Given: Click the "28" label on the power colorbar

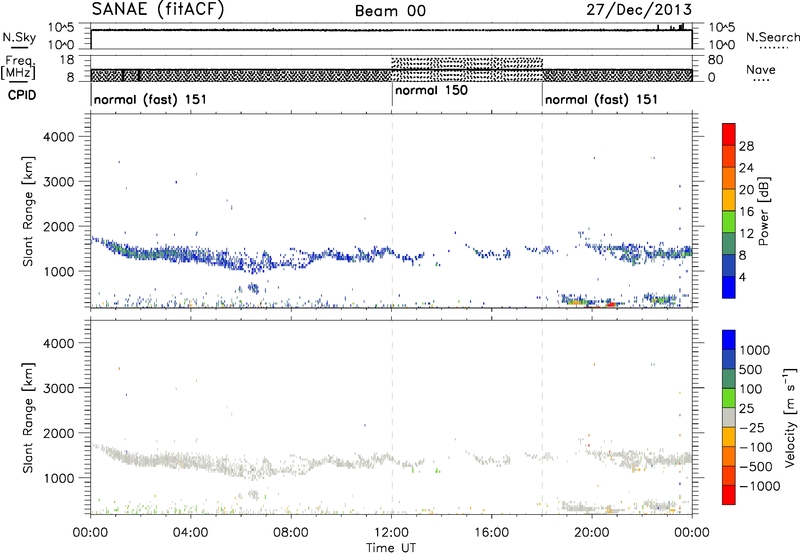Looking at the screenshot, I should tap(746, 146).
